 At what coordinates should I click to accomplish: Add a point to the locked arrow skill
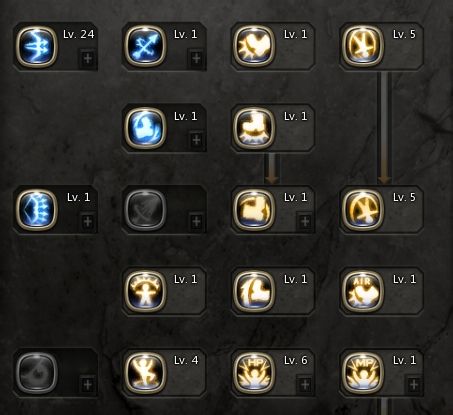(x=196, y=222)
